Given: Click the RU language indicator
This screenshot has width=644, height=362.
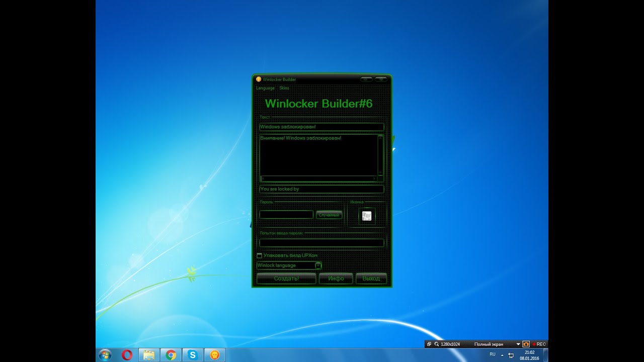Looking at the screenshot, I should pos(493,354).
